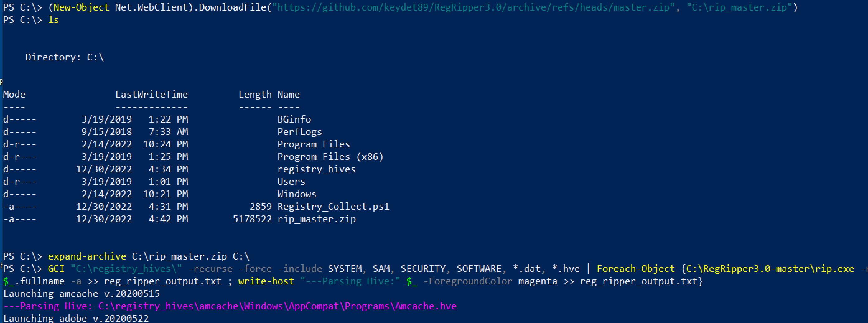868x323 pixels.
Task: Click the 5178522 file length value
Action: [252, 219]
